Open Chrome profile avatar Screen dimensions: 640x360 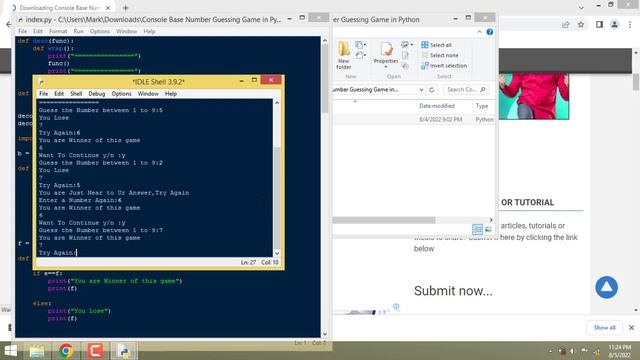point(614,25)
